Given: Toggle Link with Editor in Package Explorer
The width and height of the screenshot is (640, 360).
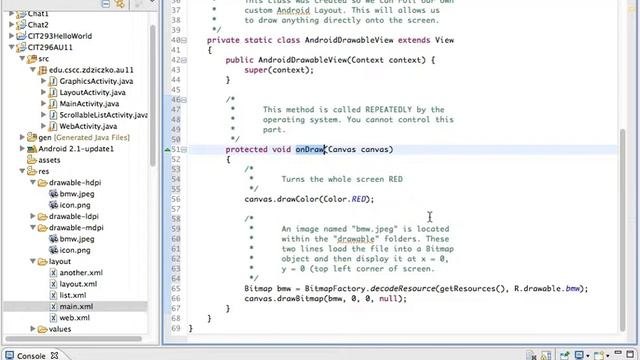Looking at the screenshot, I should point(120,4).
